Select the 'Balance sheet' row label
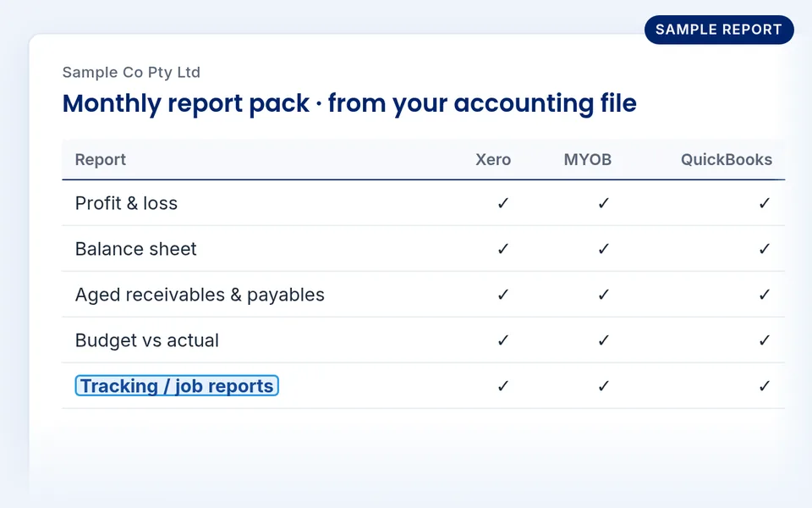Image resolution: width=812 pixels, height=508 pixels. click(135, 249)
